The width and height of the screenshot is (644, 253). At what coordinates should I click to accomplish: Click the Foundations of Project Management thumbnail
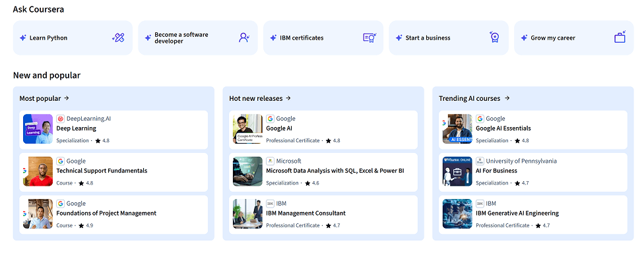(x=38, y=213)
